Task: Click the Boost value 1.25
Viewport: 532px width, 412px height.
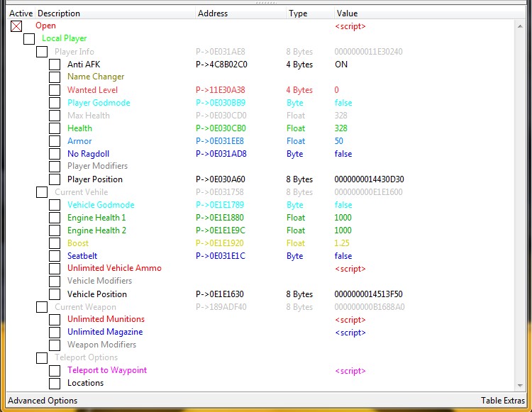Action: point(343,243)
